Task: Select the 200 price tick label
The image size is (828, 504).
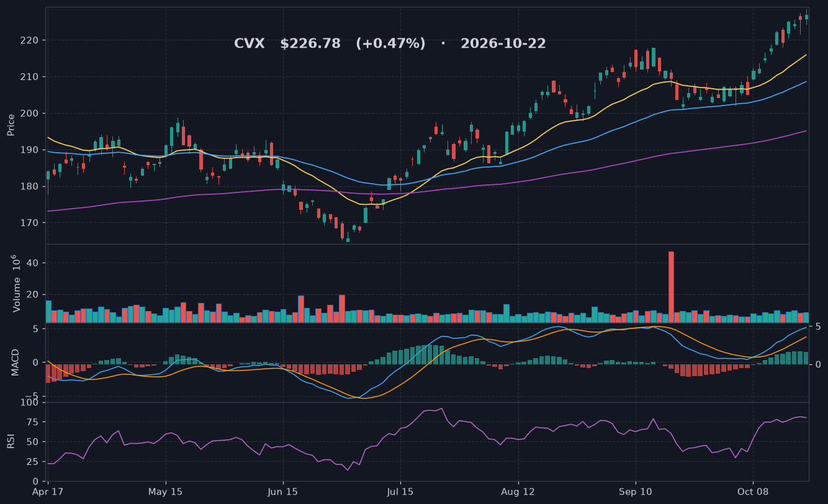Action: coord(30,114)
